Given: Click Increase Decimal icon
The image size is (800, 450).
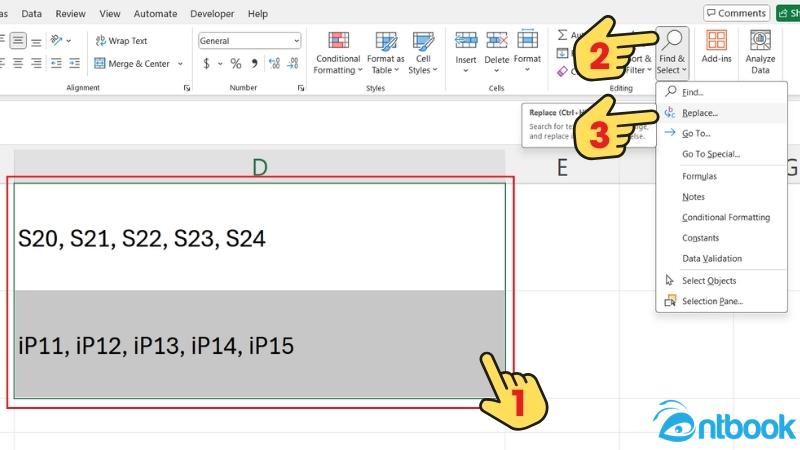Looking at the screenshot, I should coord(274,64).
